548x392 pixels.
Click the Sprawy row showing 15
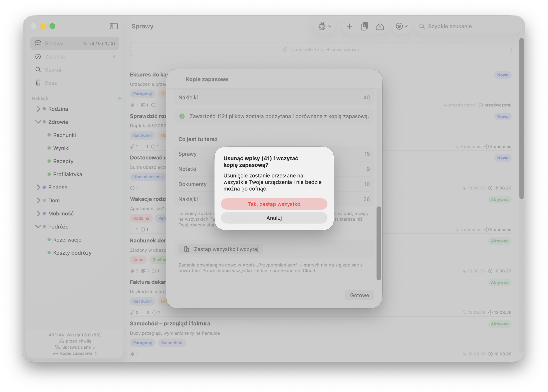tap(274, 154)
